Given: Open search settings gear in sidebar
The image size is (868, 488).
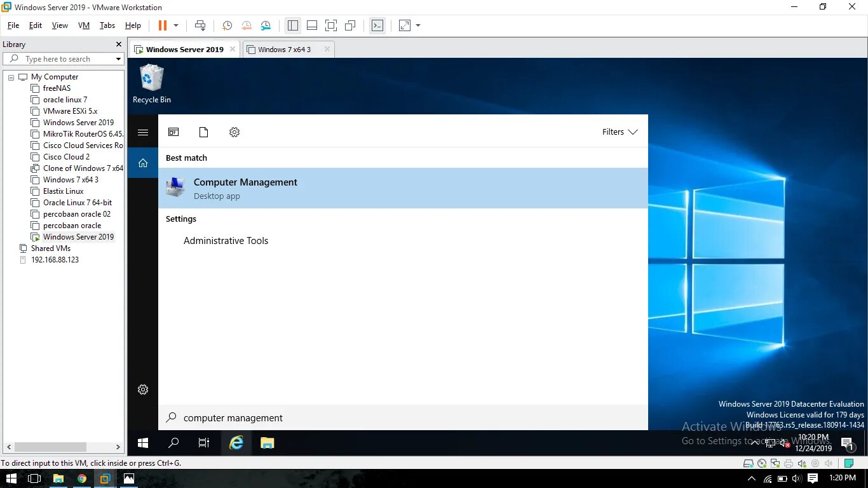Looking at the screenshot, I should 143,390.
